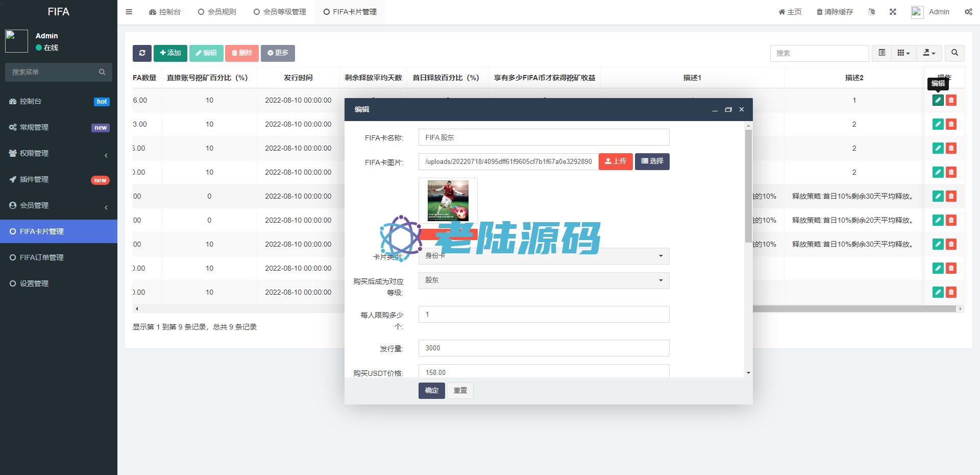
Task: Open the export data dropdown
Action: (x=929, y=53)
